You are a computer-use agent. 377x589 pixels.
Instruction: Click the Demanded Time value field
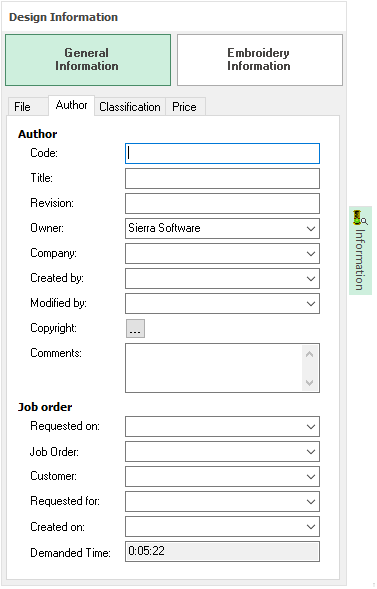click(x=222, y=552)
